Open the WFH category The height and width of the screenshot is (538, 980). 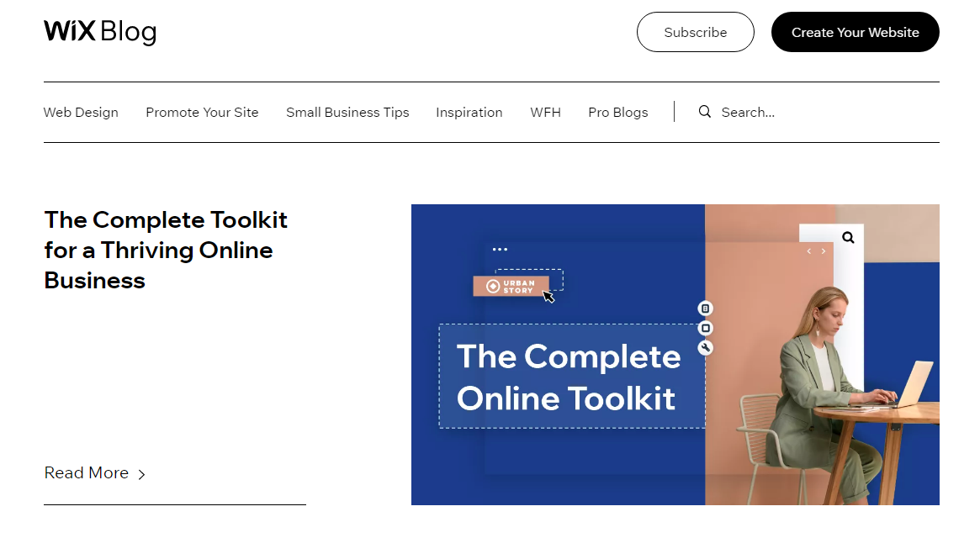546,113
